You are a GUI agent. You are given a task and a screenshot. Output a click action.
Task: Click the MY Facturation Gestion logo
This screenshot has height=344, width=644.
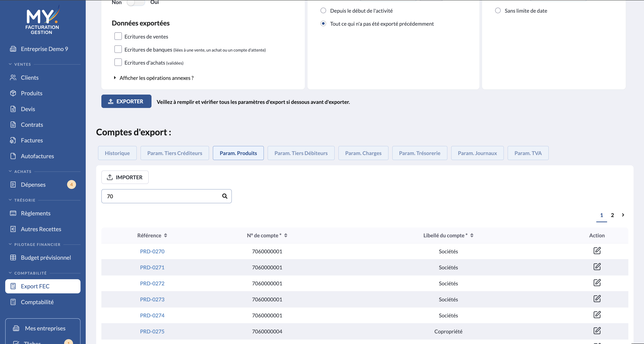[x=42, y=20]
